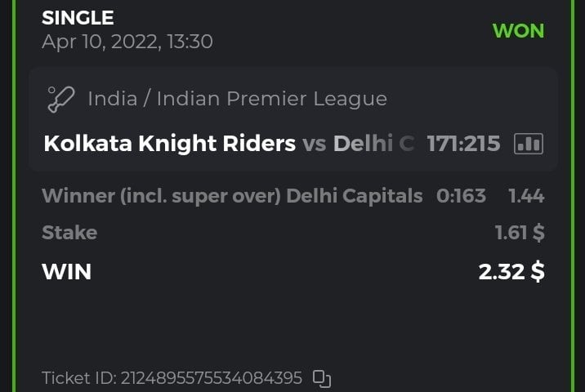
Task: Tap the 1.61 $ stake amount
Action: point(520,233)
